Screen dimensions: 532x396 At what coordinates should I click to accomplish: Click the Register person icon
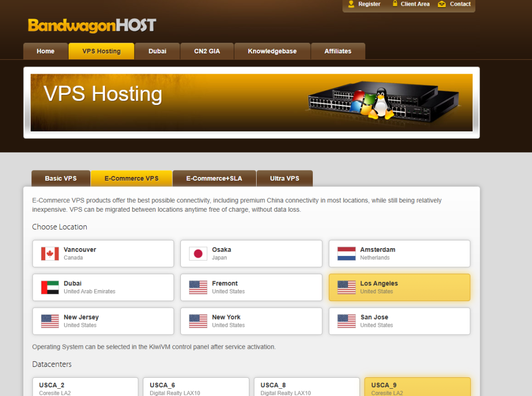click(351, 4)
